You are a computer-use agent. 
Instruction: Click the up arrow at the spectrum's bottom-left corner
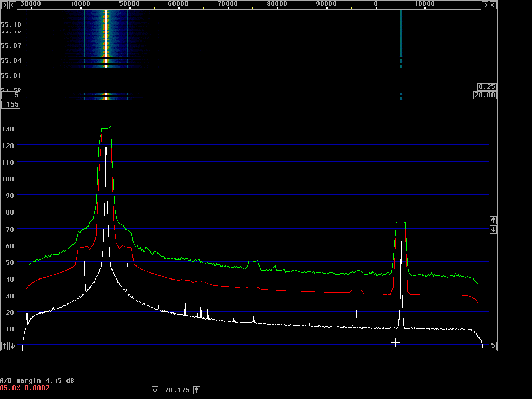4,345
